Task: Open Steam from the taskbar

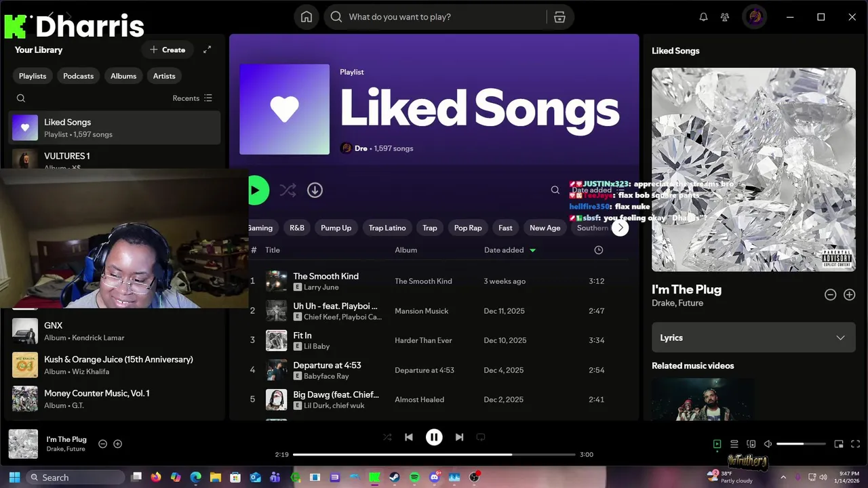Action: [394, 477]
